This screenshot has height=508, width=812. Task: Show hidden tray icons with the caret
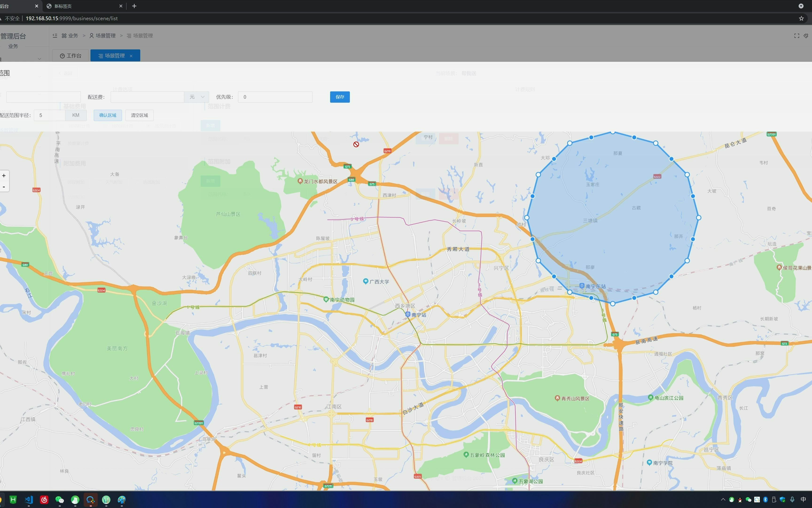coord(723,500)
